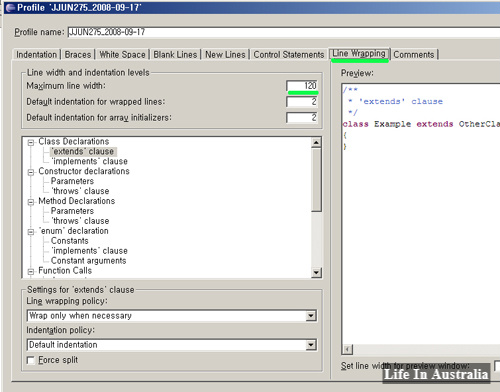Select the 'enum' declaration label

tap(73, 231)
